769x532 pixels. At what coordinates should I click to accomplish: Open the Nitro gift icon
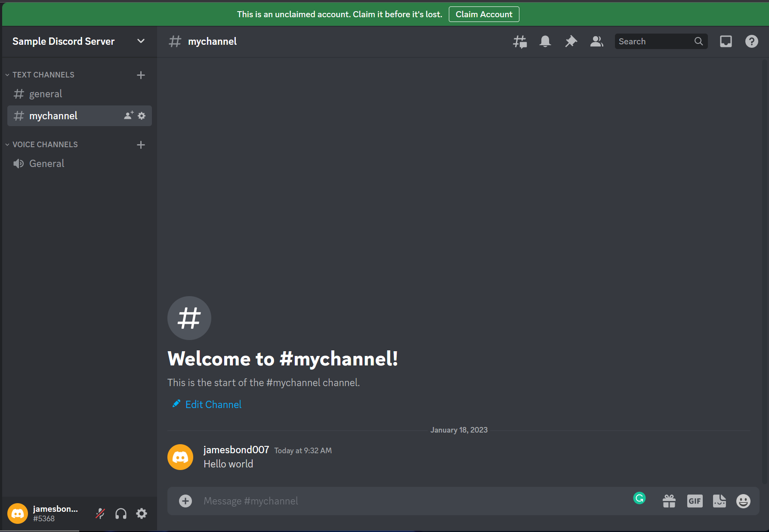(x=669, y=501)
